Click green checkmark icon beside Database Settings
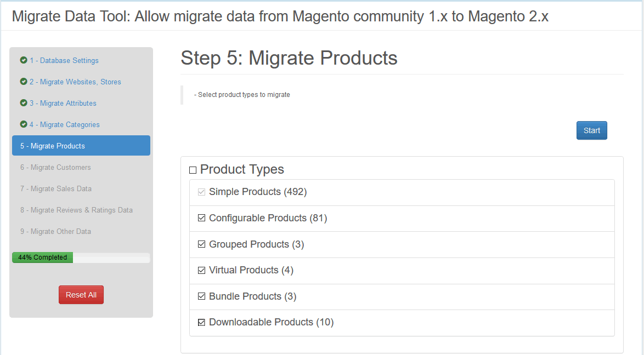644x355 pixels. 24,60
